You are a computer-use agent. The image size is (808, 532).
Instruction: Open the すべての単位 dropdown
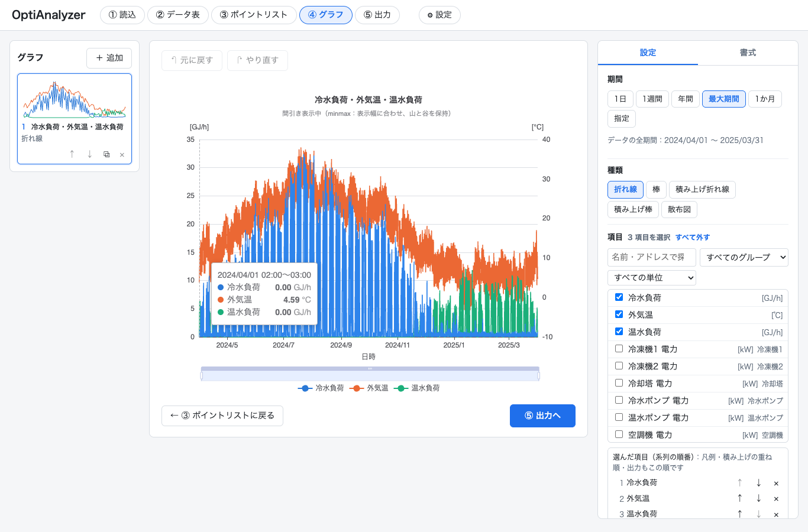point(652,277)
